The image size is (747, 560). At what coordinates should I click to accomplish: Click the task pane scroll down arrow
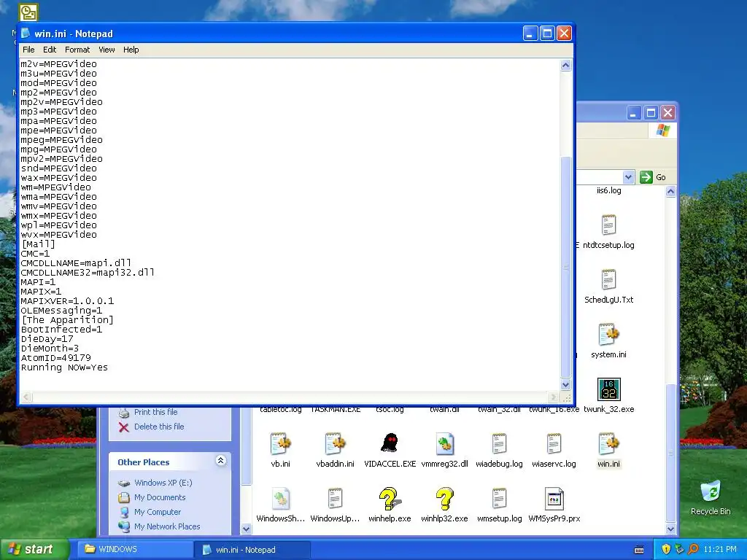coord(246,529)
